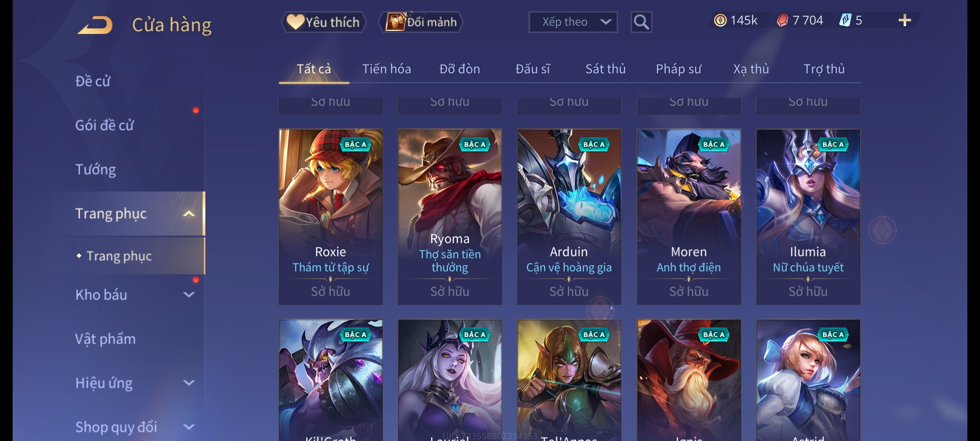Click the back arrow icon beside Cửa hàng
The image size is (980, 441).
[x=96, y=25]
